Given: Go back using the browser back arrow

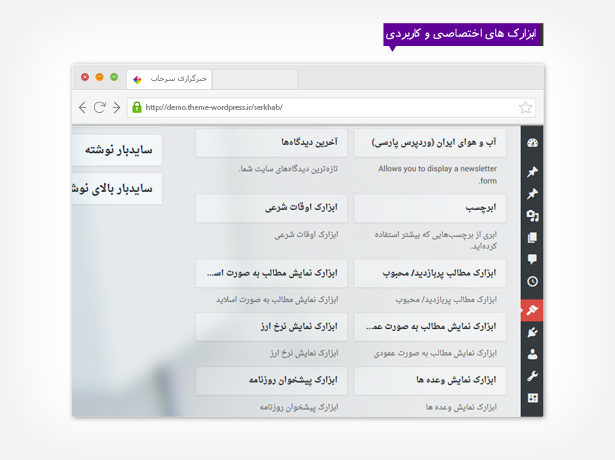Looking at the screenshot, I should point(82,107).
